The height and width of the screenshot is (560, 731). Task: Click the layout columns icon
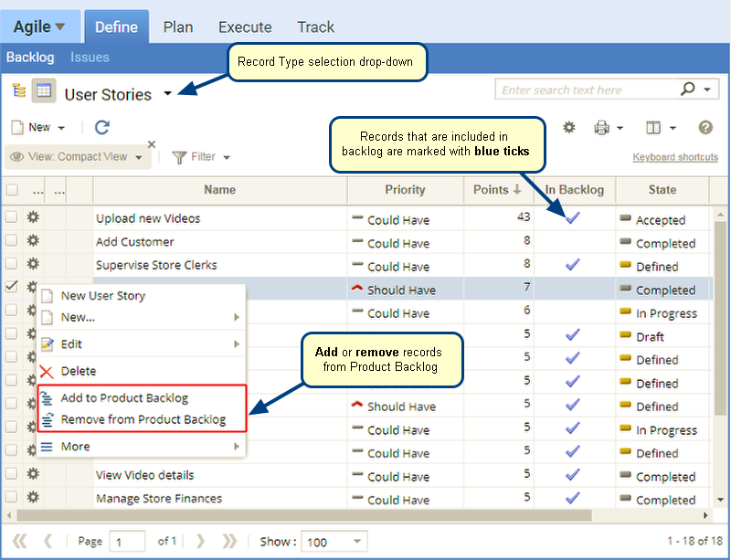point(652,128)
